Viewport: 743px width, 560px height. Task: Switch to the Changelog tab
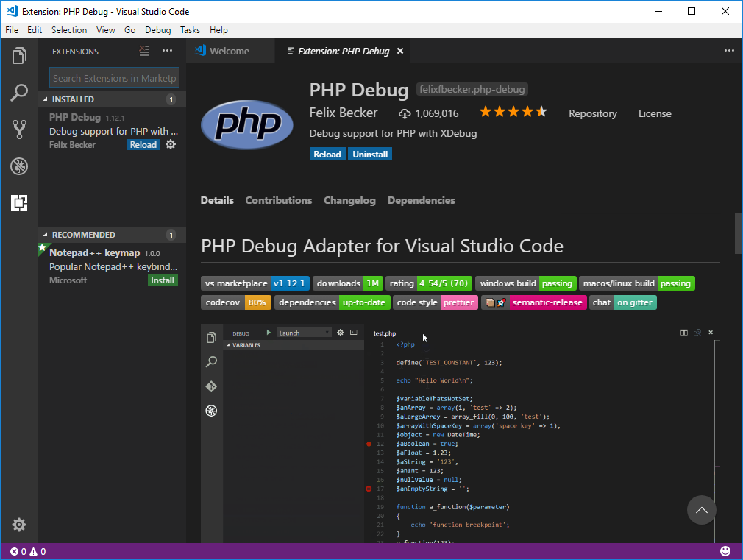(x=349, y=200)
